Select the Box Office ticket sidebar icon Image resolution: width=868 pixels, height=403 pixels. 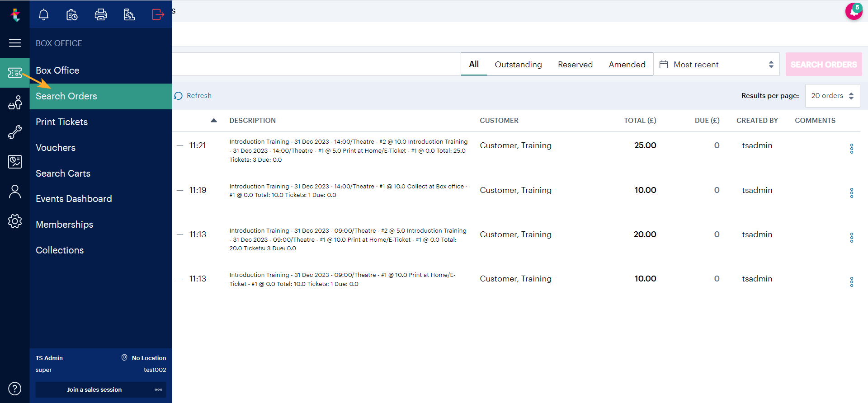coord(15,73)
